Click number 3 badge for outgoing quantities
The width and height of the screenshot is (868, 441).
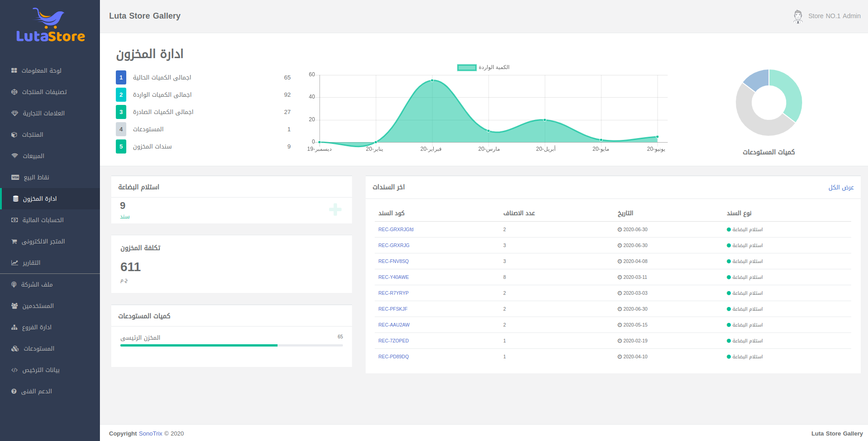point(121,112)
